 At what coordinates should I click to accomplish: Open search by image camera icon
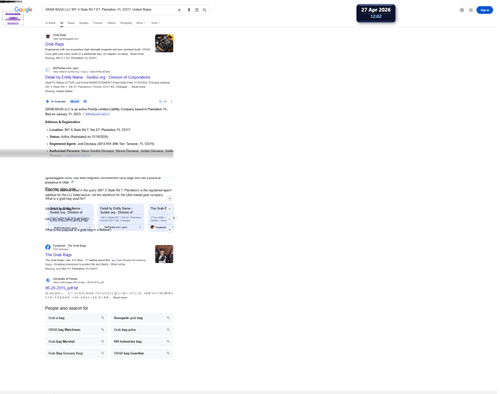pyautogui.click(x=197, y=10)
